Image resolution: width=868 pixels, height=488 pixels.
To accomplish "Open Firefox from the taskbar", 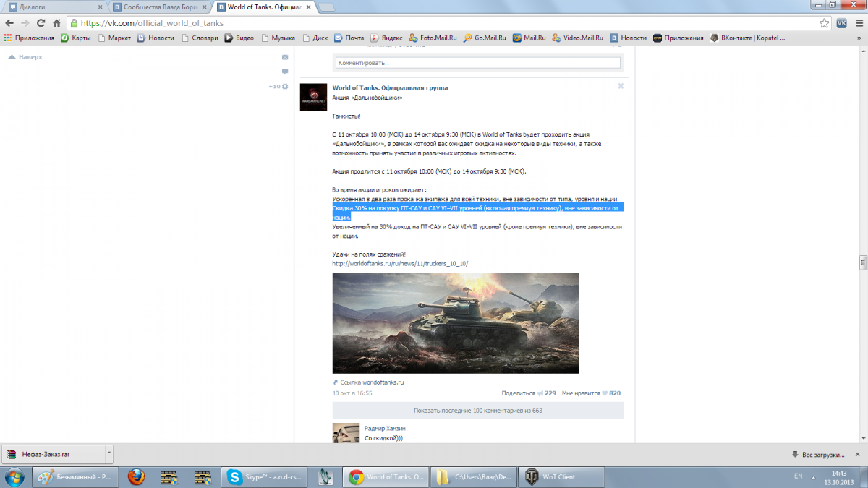I will pos(136,476).
